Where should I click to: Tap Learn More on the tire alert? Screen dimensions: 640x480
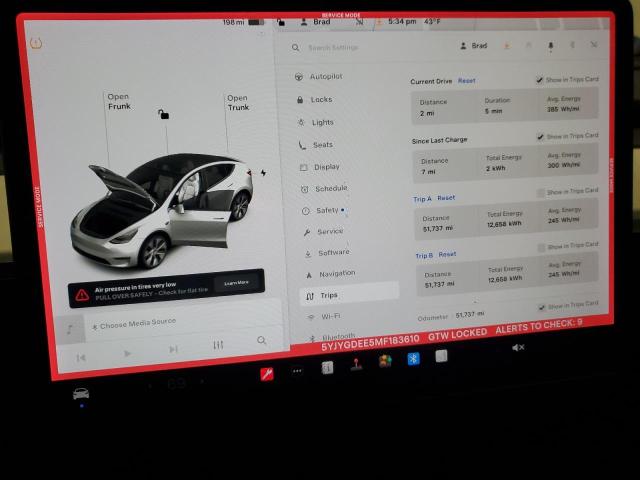coord(236,282)
